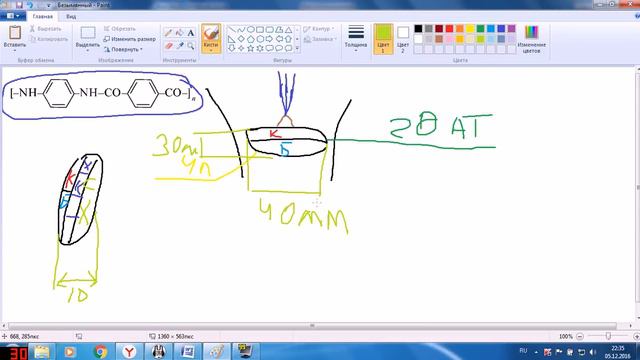The width and height of the screenshot is (640, 360).
Task: Open the Кисти brushes tool
Action: [211, 38]
